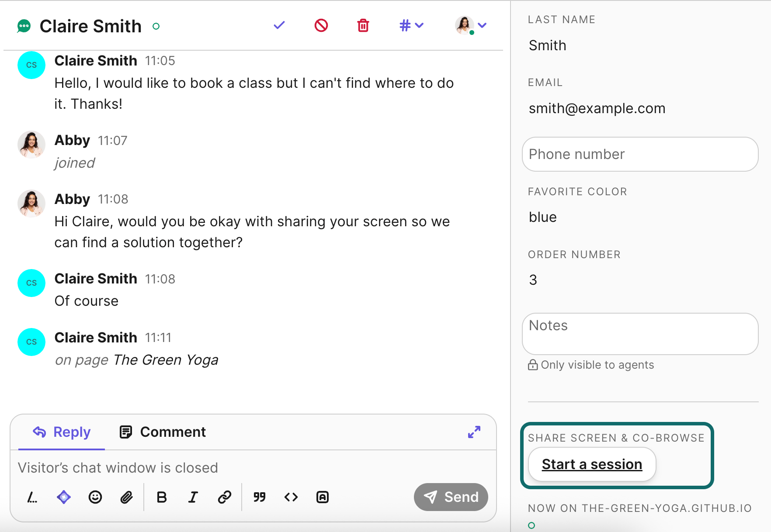The height and width of the screenshot is (532, 771).
Task: Click the Phone number field
Action: [640, 154]
